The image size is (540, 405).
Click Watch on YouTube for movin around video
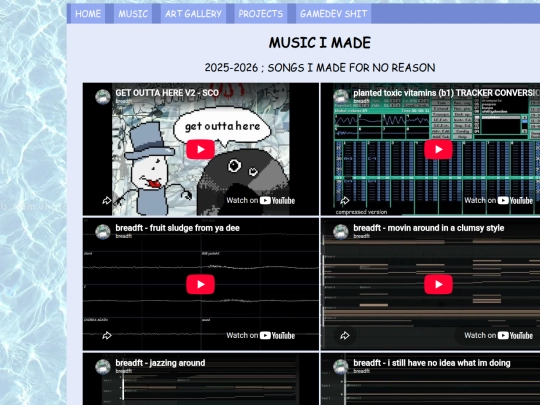(498, 335)
